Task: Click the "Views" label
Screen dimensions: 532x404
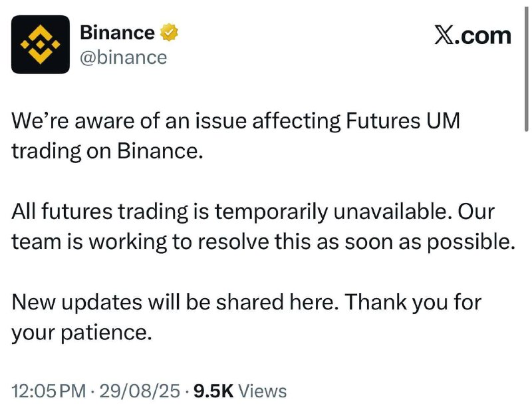Action: (x=262, y=391)
